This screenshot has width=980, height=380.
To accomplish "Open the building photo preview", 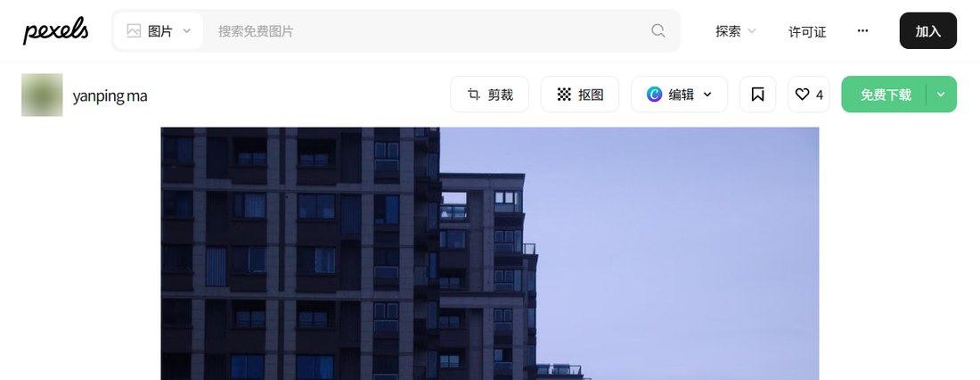I will (x=490, y=253).
